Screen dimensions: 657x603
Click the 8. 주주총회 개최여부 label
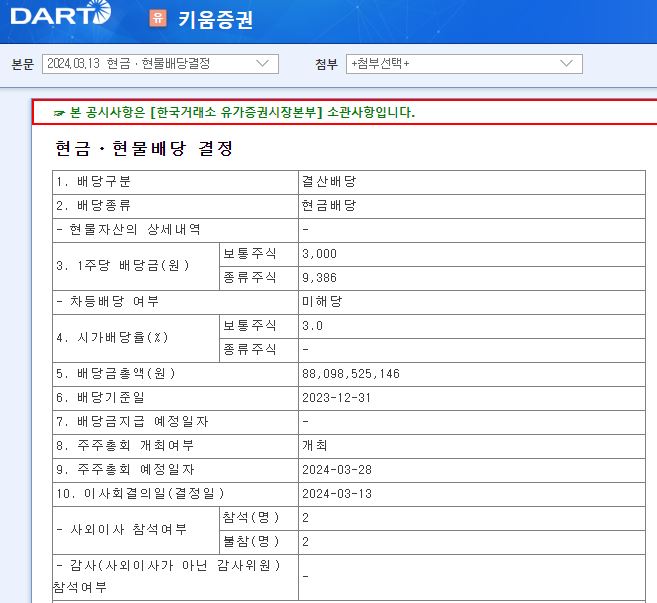coord(125,445)
